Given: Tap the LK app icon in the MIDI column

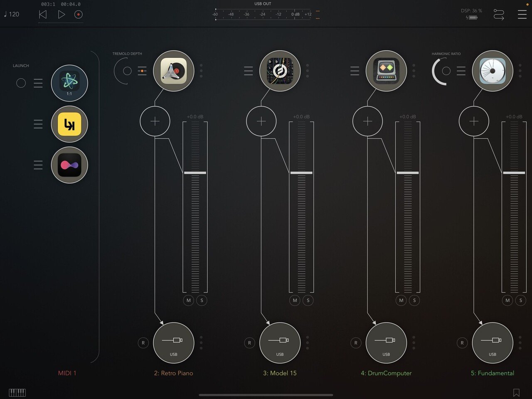Looking at the screenshot, I should 69,124.
